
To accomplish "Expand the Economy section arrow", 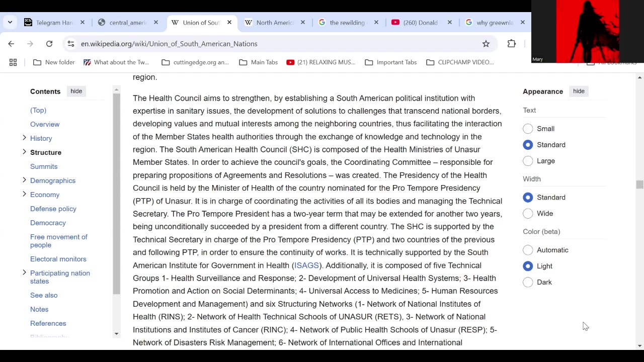I will click(x=24, y=194).
